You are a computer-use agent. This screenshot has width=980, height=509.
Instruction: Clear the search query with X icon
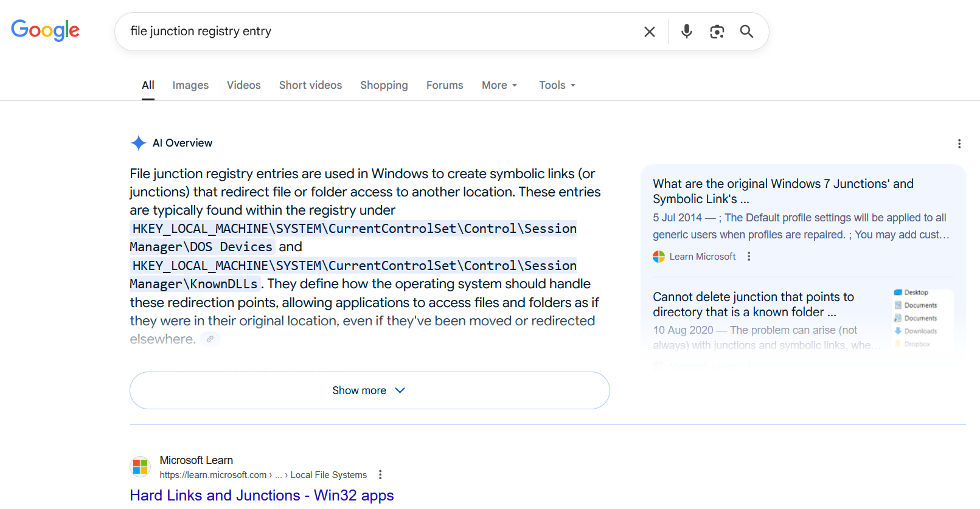[650, 32]
